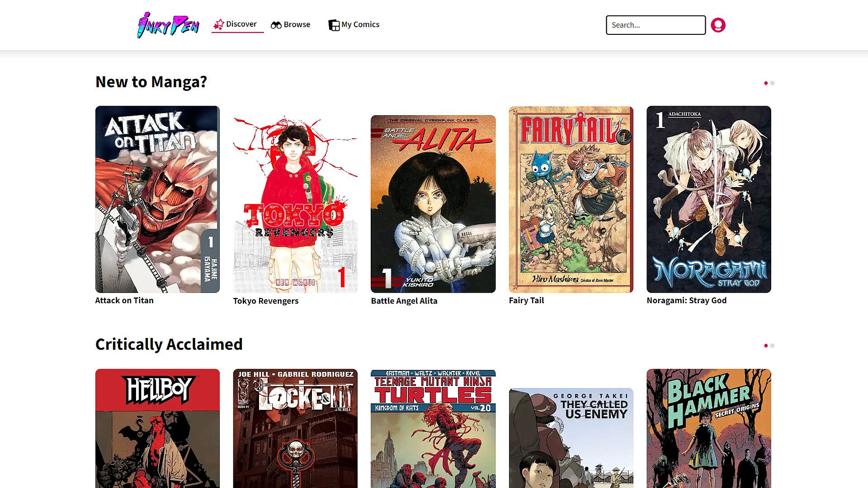Screen dimensions: 868x488
Task: Focus the Search input field
Action: [655, 25]
